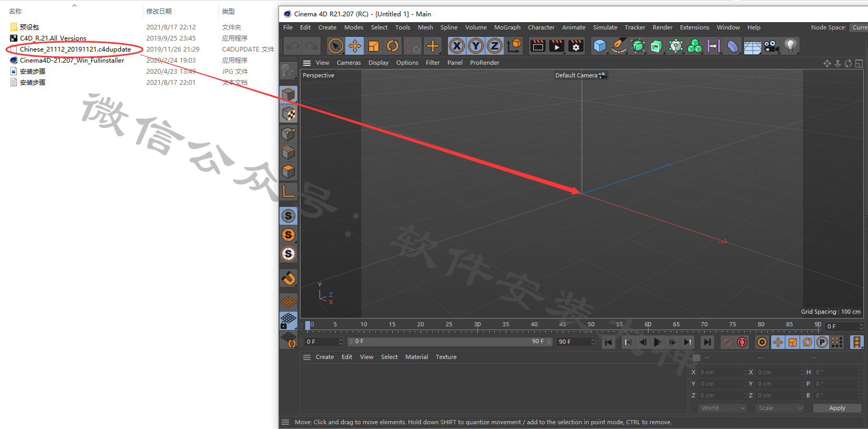Add a Cube primitive object

pos(600,46)
